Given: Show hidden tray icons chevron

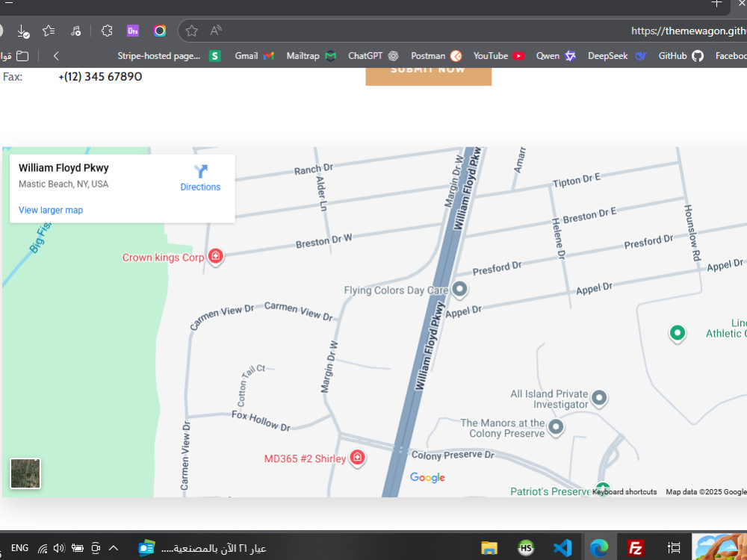Looking at the screenshot, I should click(x=114, y=548).
